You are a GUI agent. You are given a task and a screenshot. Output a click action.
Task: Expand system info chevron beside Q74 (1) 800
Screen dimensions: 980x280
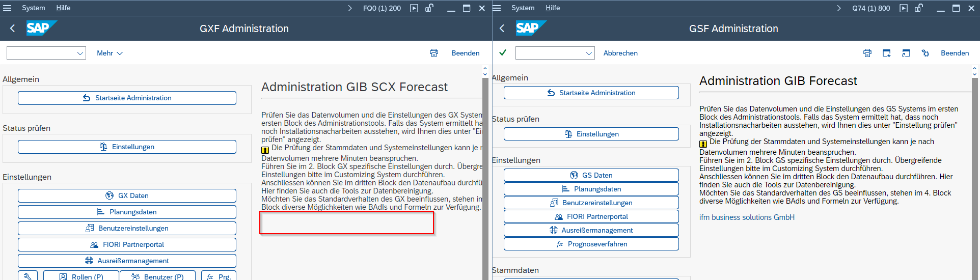[x=839, y=8]
